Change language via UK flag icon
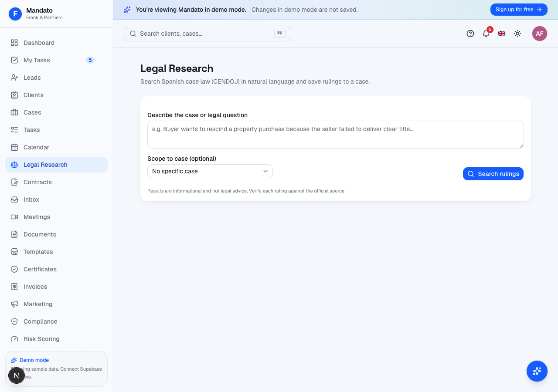Screen dimensions: 558x392 [502, 34]
